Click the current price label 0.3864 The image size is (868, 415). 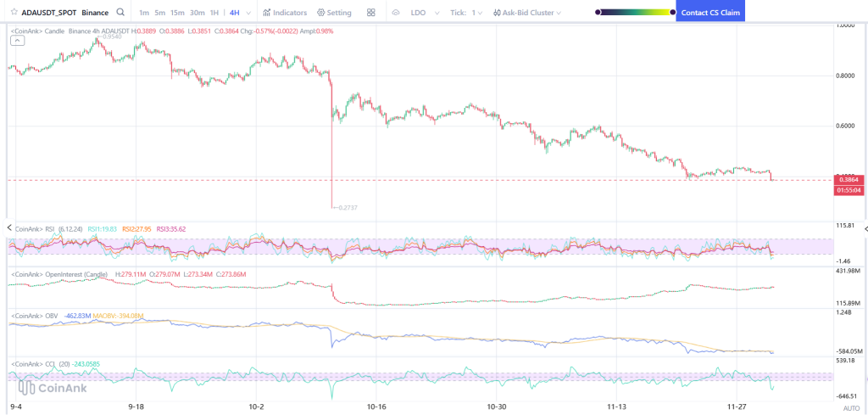[x=848, y=180]
